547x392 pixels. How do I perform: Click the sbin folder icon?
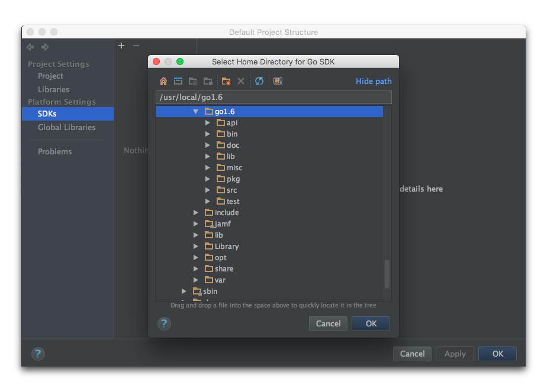pos(197,291)
